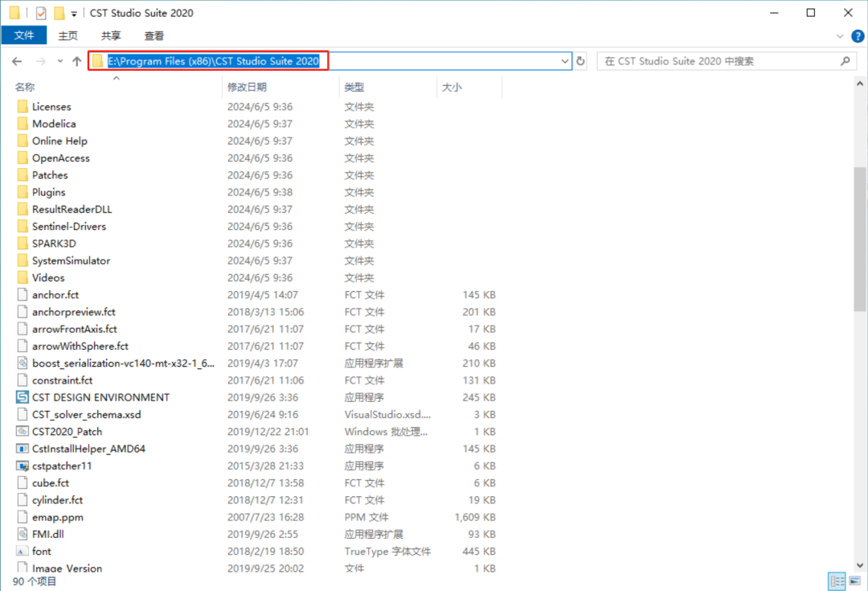Click the New Folder icon in title bar

tap(59, 13)
